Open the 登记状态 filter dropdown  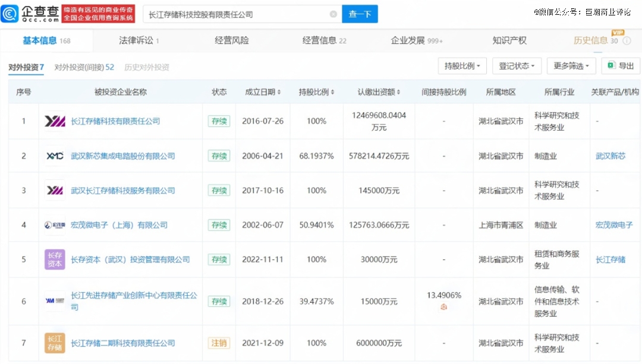(517, 66)
